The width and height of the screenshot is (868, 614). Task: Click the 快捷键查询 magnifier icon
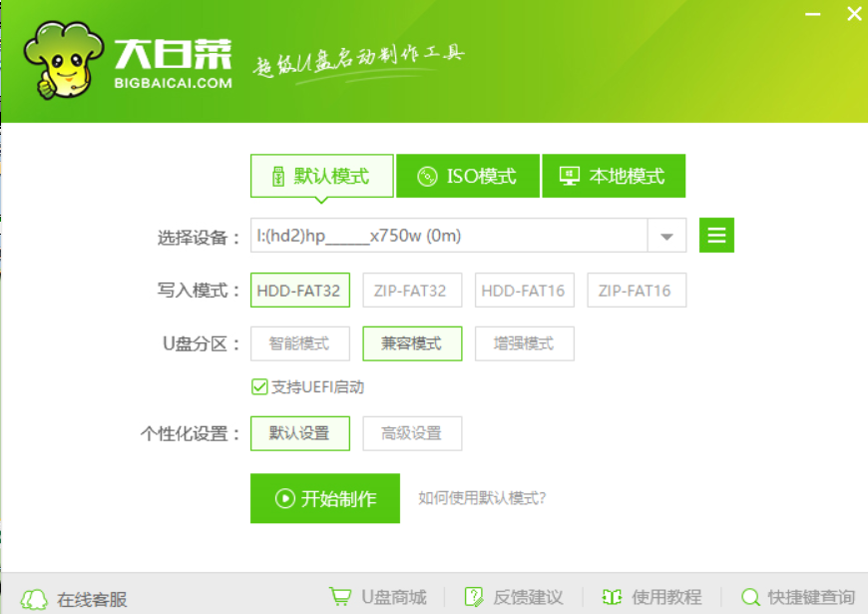point(750,597)
